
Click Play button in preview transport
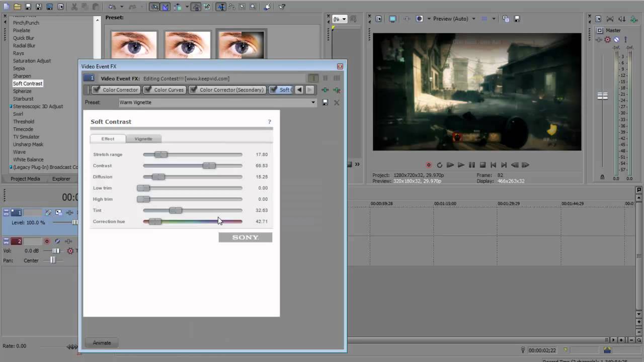[461, 165]
